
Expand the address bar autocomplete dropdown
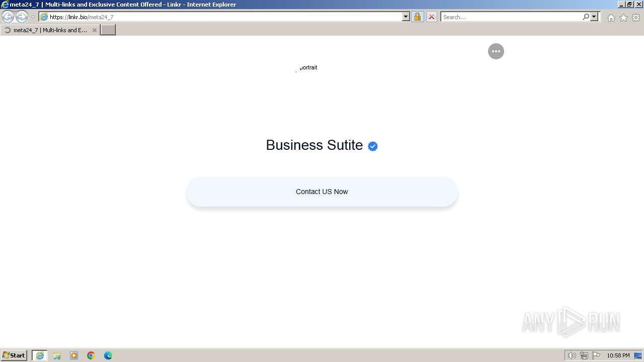406,17
